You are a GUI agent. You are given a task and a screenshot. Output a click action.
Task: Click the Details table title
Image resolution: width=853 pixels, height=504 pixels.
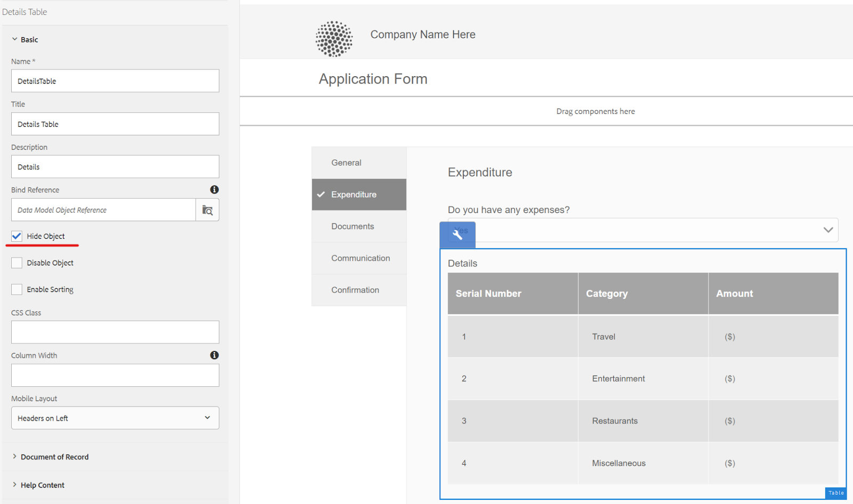pyautogui.click(x=463, y=263)
